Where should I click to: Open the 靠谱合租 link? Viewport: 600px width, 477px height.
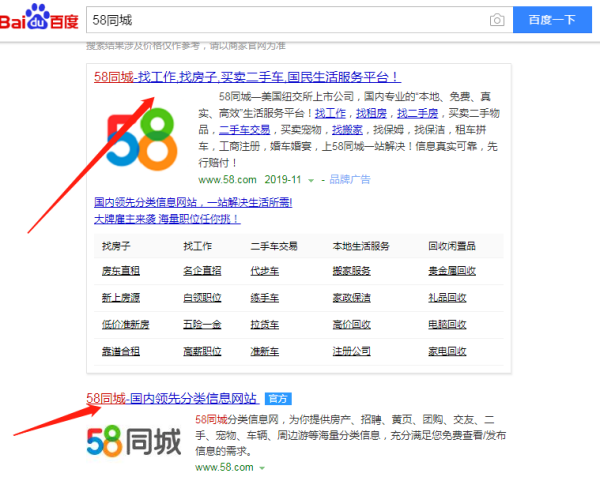tap(121, 352)
